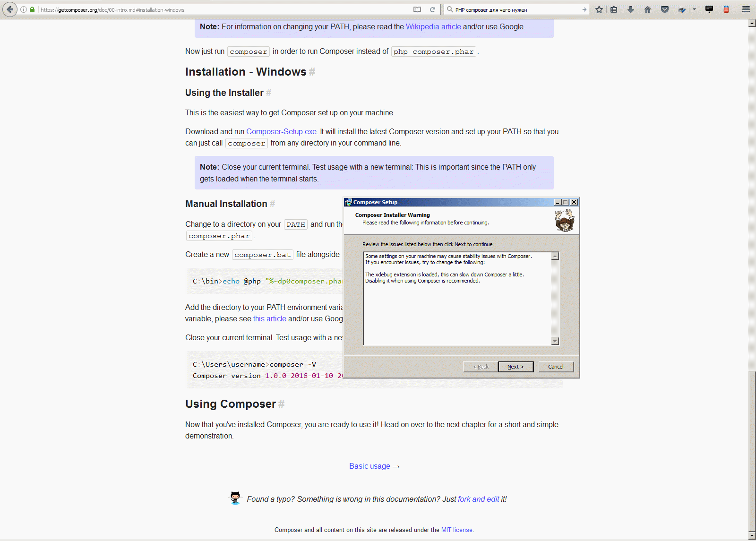Click the black speech bubble toolbar icon
The width and height of the screenshot is (756, 541).
(709, 9)
